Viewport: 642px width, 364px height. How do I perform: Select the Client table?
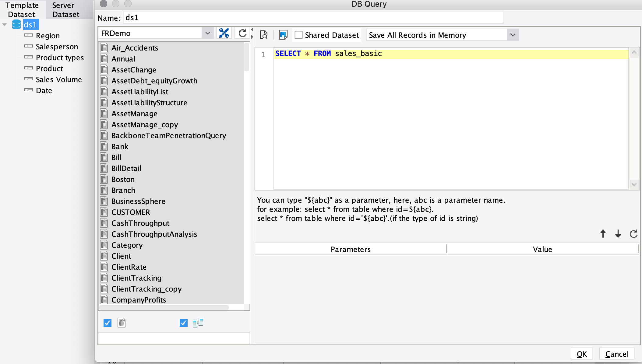click(x=121, y=256)
